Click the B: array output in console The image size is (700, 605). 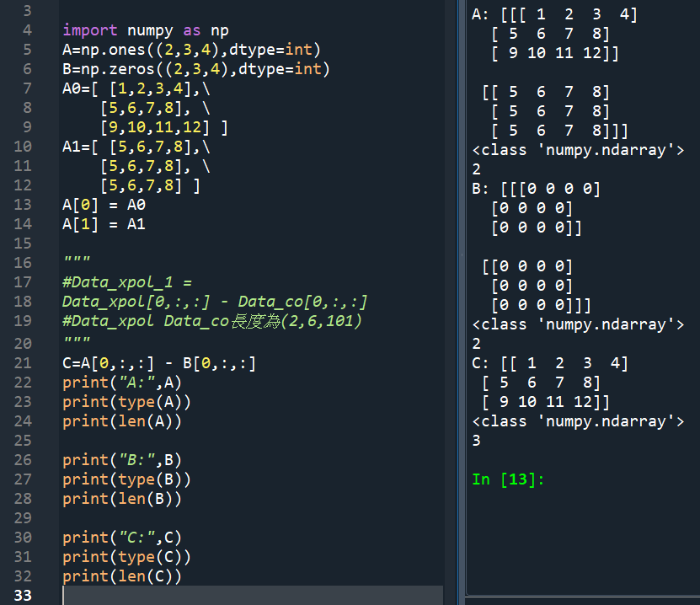coord(539,188)
